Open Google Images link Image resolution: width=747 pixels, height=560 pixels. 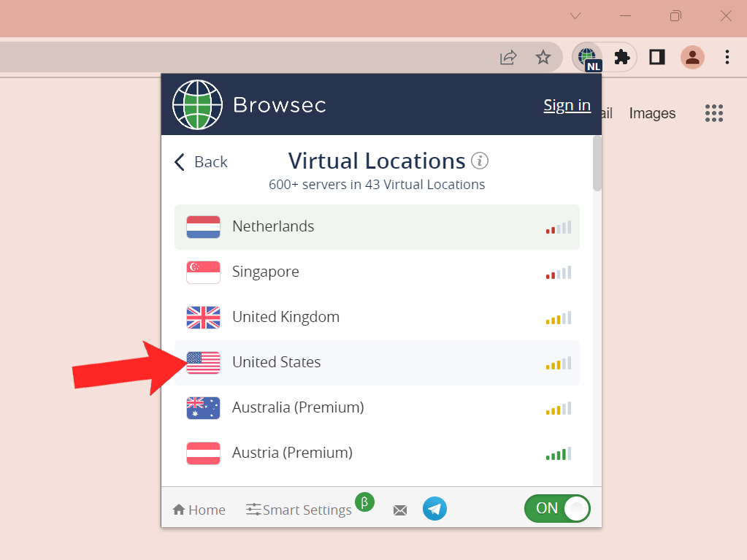coord(652,113)
